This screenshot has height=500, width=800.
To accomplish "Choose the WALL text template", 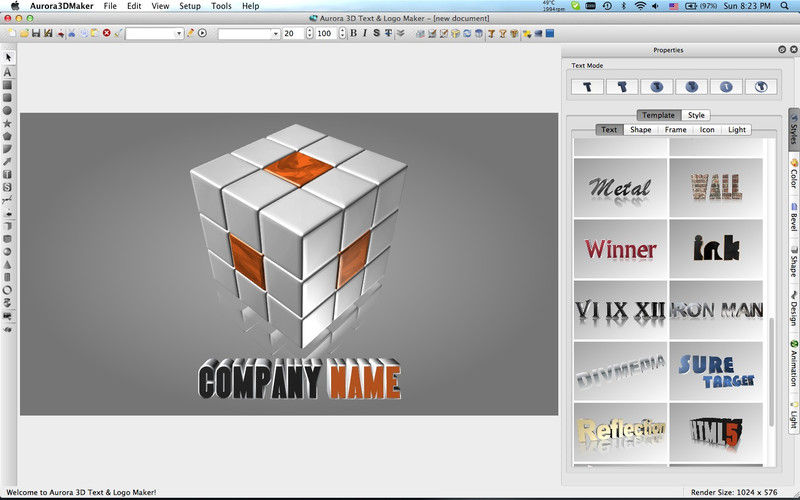I will [x=716, y=188].
